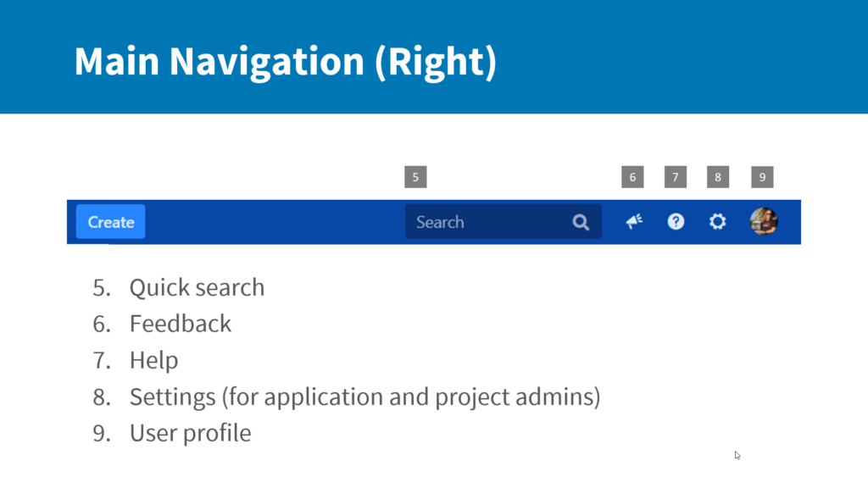Click the gray number 9 callout label
Viewport: 868px width, 488px height.
(762, 177)
